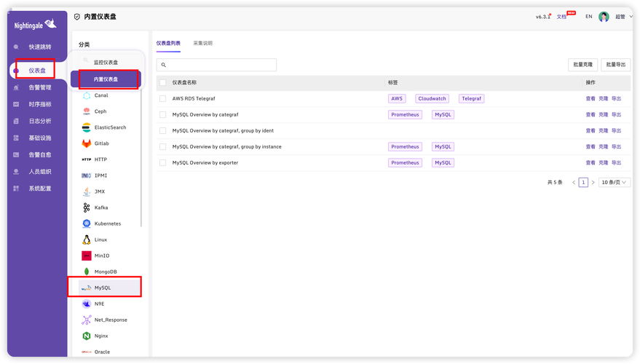The image size is (640, 364).
Task: Click the search magnifier icon in filter box
Action: pyautogui.click(x=164, y=65)
